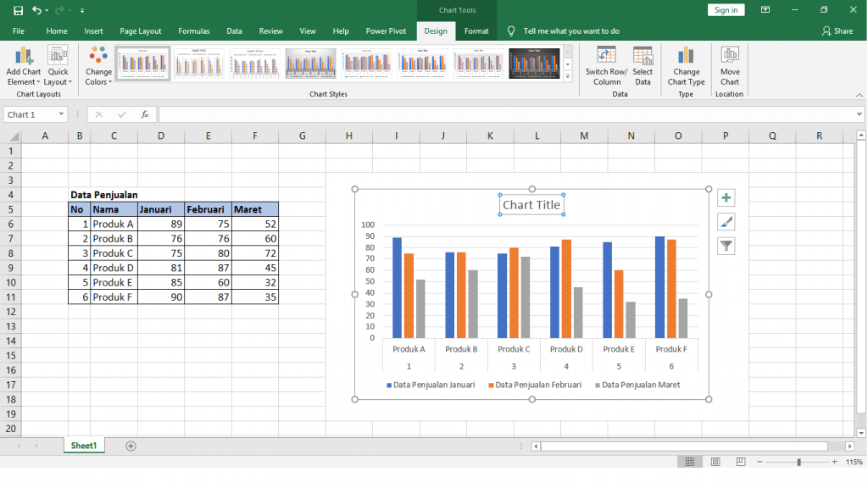Click the Chart Styles brush icon beside chart
Screen dimensions: 868x488
point(726,221)
